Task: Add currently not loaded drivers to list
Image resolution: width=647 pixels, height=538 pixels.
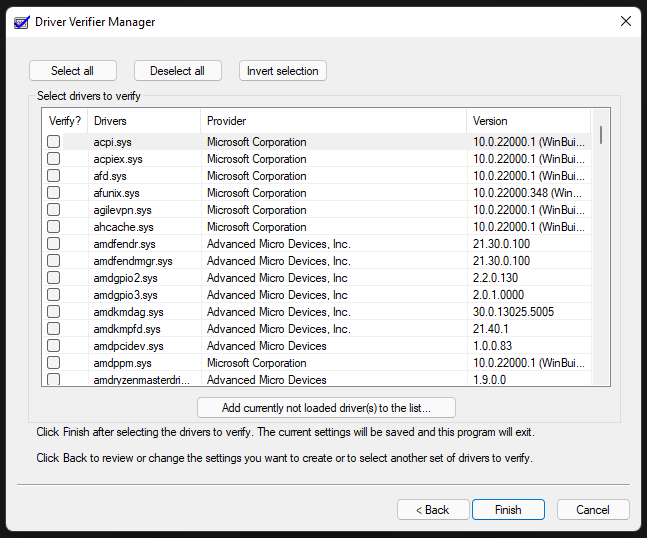Action: pyautogui.click(x=326, y=407)
